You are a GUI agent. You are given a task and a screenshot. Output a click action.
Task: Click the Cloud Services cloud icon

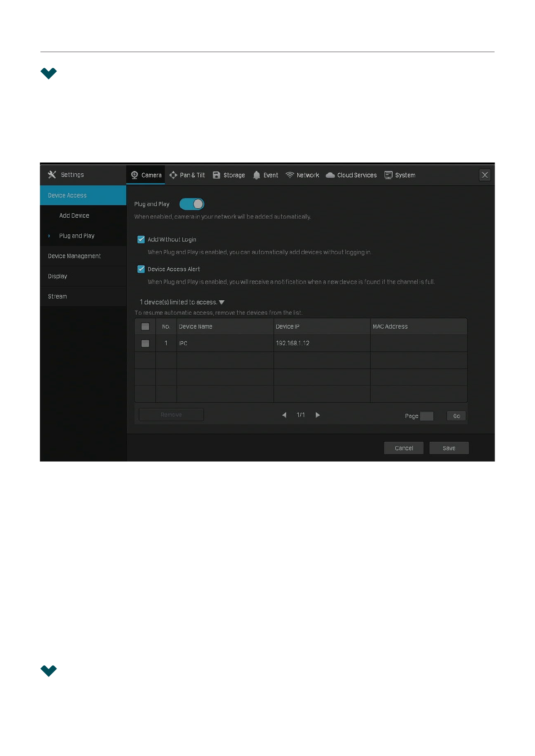coord(330,175)
